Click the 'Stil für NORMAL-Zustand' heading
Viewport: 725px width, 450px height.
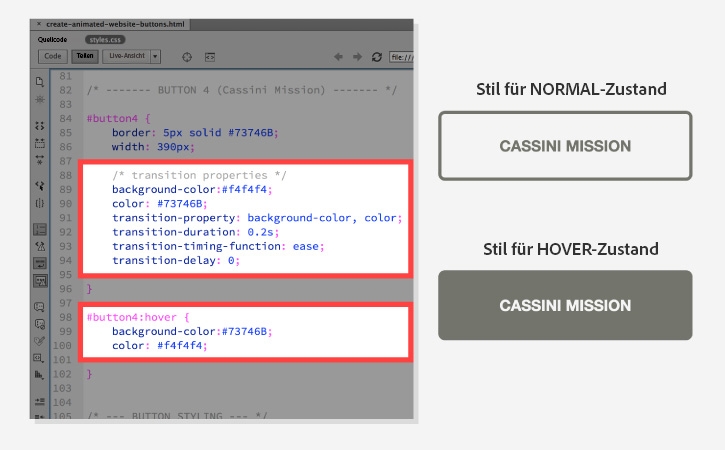(571, 89)
